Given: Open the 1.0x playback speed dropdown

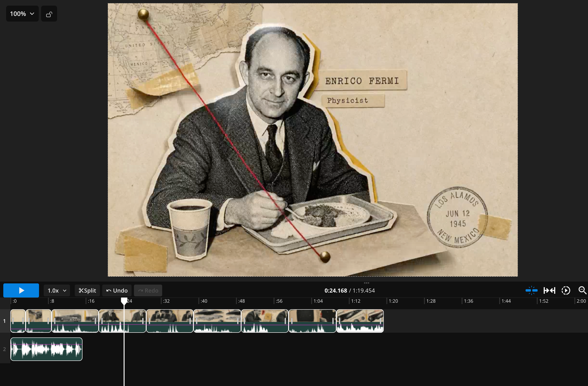Looking at the screenshot, I should click(57, 291).
